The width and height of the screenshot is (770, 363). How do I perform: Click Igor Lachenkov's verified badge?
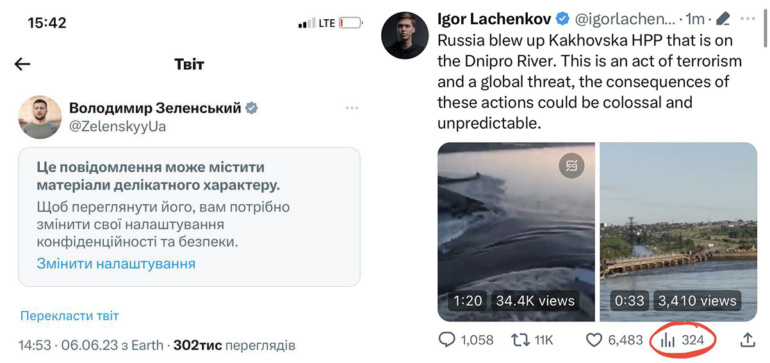click(x=562, y=19)
